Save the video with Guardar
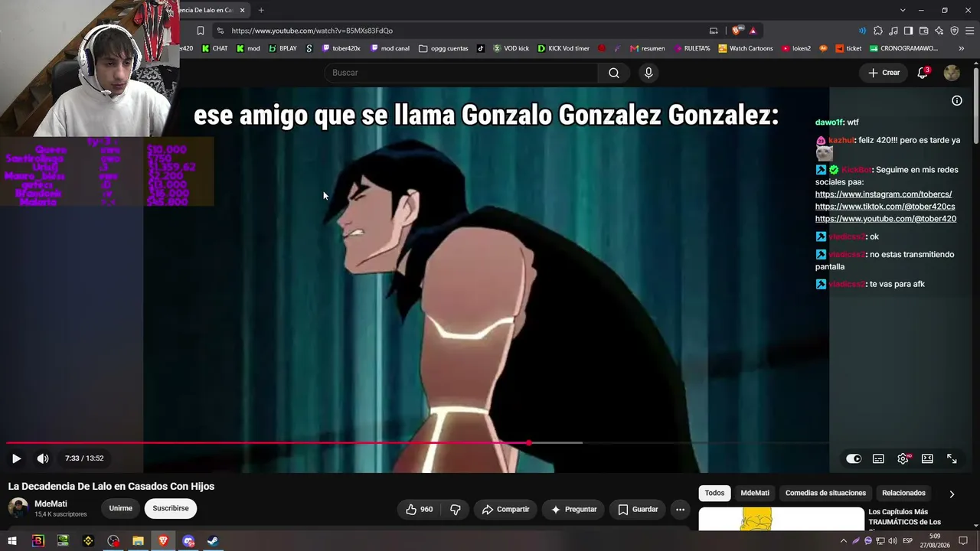980x551 pixels. click(638, 509)
